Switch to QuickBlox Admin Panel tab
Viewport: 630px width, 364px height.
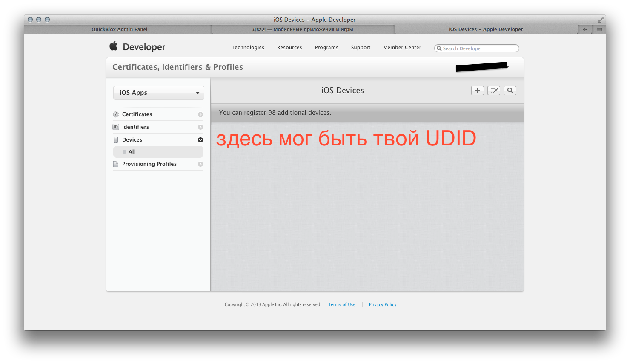118,29
